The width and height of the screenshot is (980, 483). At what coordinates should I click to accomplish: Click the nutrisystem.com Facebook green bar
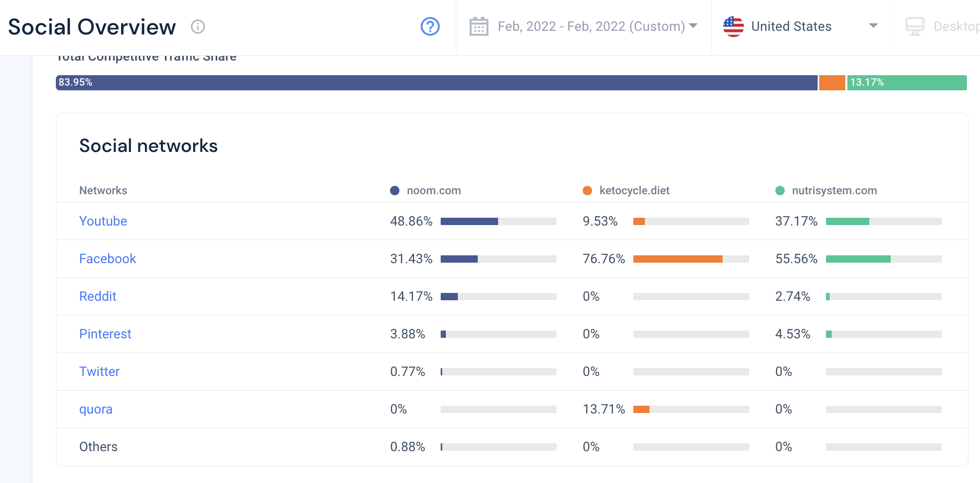click(858, 259)
